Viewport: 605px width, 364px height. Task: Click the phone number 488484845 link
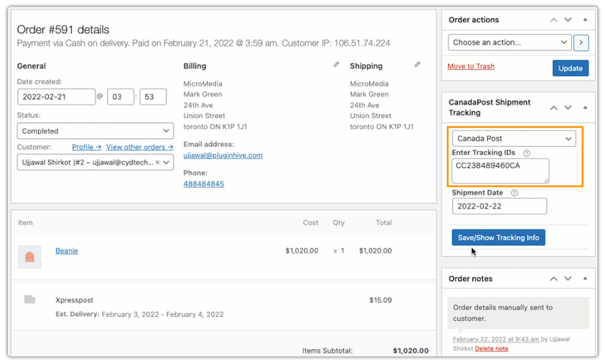pos(204,184)
